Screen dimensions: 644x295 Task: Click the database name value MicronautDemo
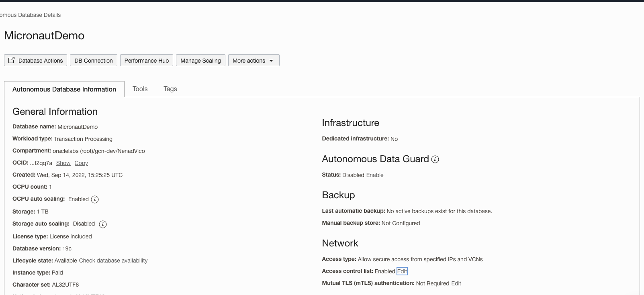78,127
